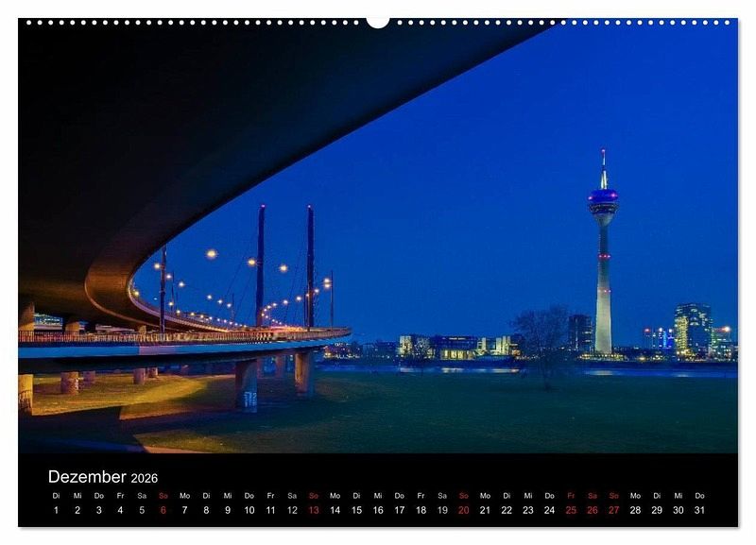Click the 'Di' label above date 1
The height and width of the screenshot is (545, 756).
point(56,495)
